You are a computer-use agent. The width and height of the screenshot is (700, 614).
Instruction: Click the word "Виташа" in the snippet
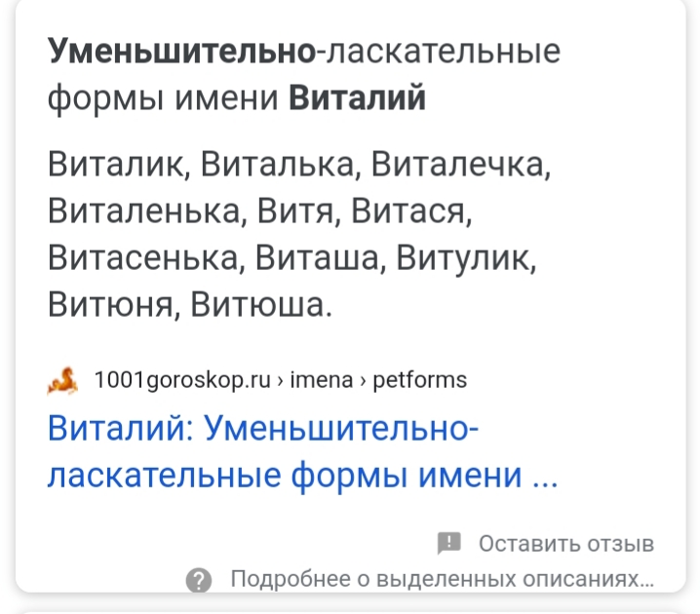[319, 257]
